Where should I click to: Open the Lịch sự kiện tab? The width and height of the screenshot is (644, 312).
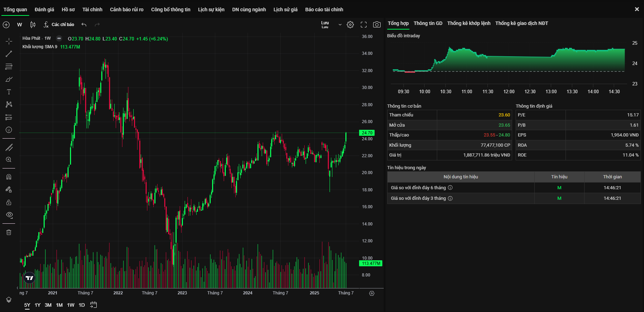coord(211,9)
